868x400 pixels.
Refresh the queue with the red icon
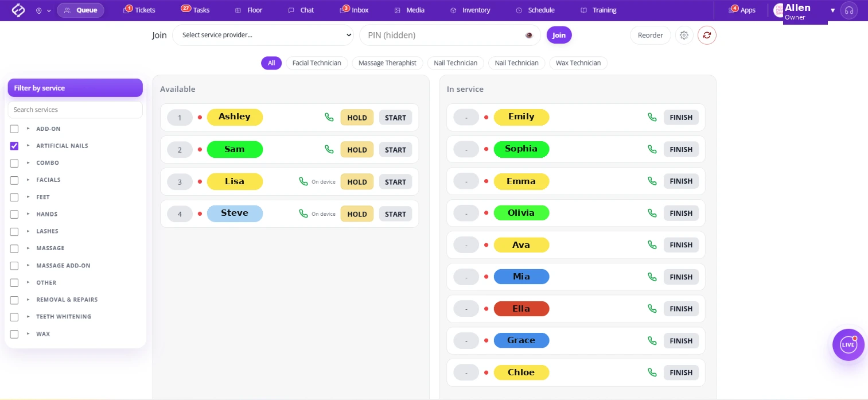pos(707,35)
